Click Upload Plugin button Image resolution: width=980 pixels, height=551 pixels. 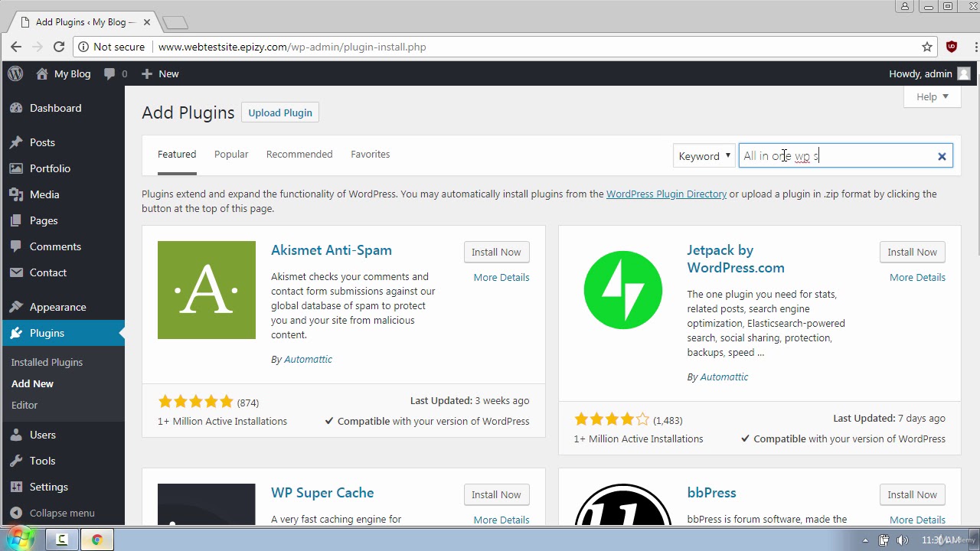point(280,112)
